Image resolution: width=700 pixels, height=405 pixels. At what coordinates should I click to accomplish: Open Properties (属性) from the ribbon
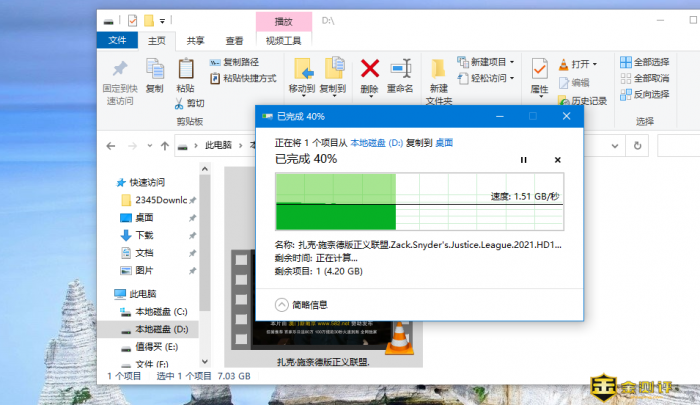pos(539,74)
